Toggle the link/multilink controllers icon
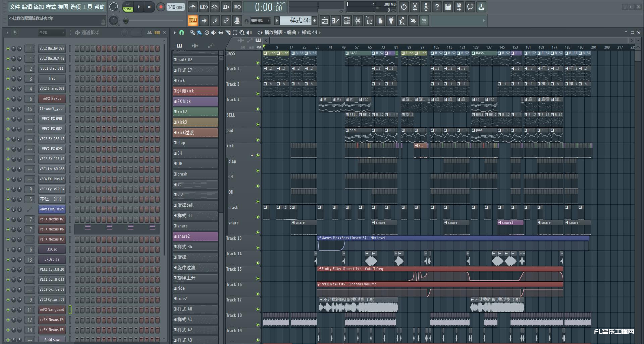Screen dimensions: 644x344 pos(226,20)
